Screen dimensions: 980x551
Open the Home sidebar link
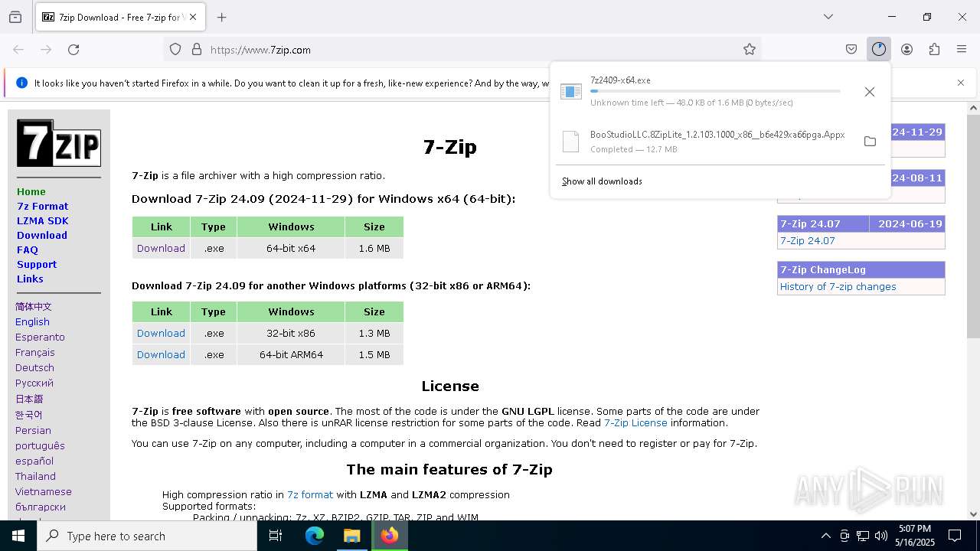point(31,191)
